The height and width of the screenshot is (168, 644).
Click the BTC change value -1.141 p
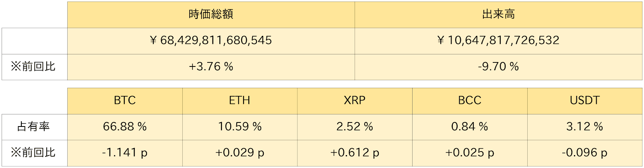pos(125,153)
